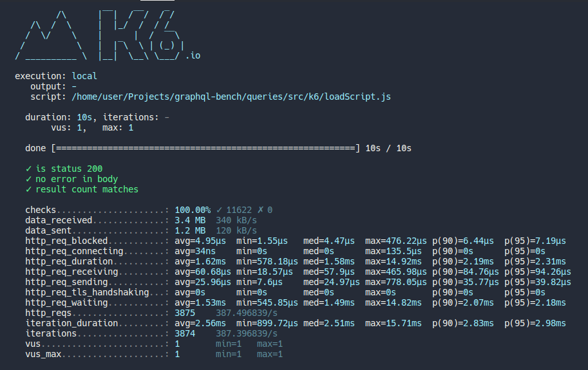588x370 pixels.
Task: Click http_req_connecting 'max=135.5µs' value
Action: [393, 252]
